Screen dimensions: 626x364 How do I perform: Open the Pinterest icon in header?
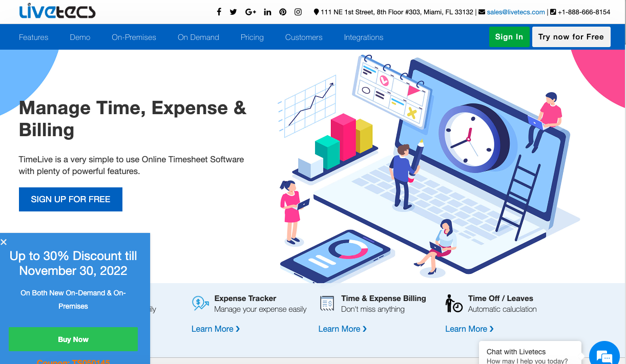point(283,12)
